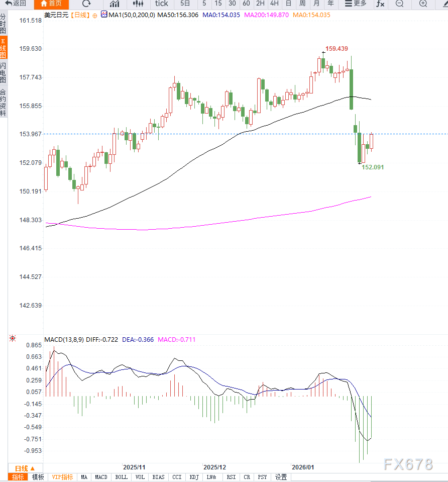
Task: Zoom in the chart with plus magnifier
Action: pyautogui.click(x=423, y=4)
